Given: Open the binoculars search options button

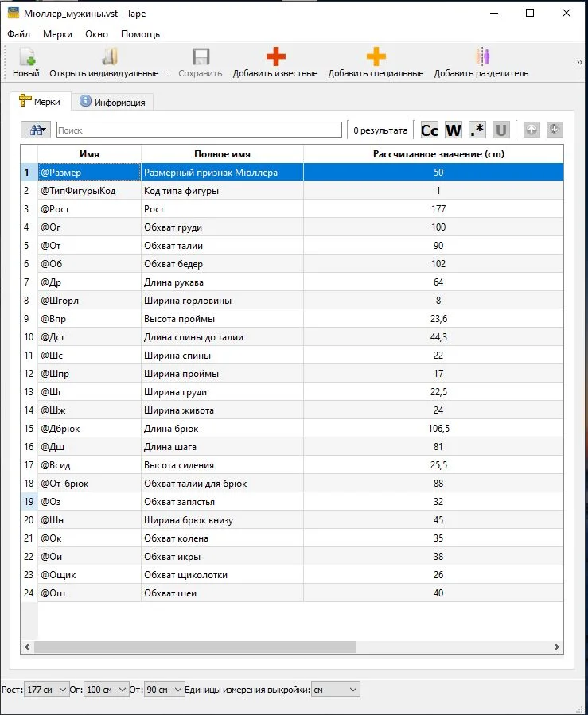Looking at the screenshot, I should click(37, 130).
